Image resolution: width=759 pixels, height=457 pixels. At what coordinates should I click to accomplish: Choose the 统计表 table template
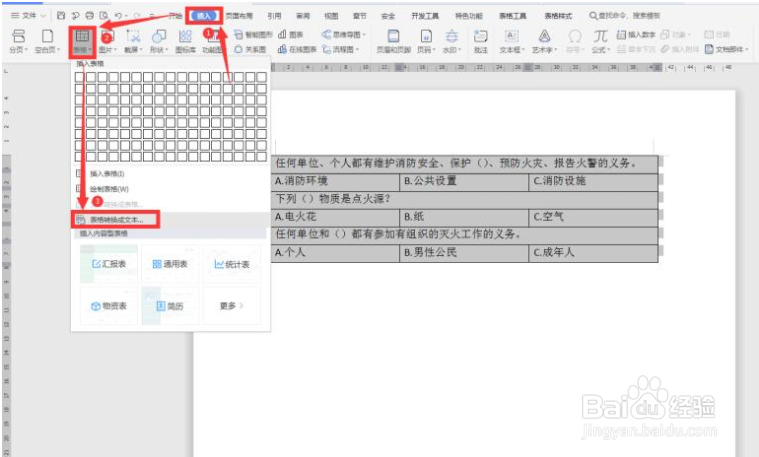click(x=231, y=264)
